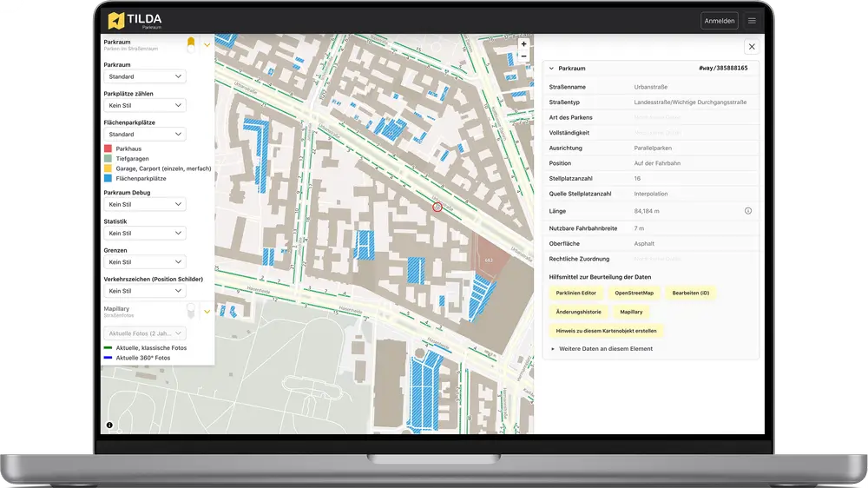Collapse the Parkraum details section
This screenshot has height=488, width=868.
point(551,68)
